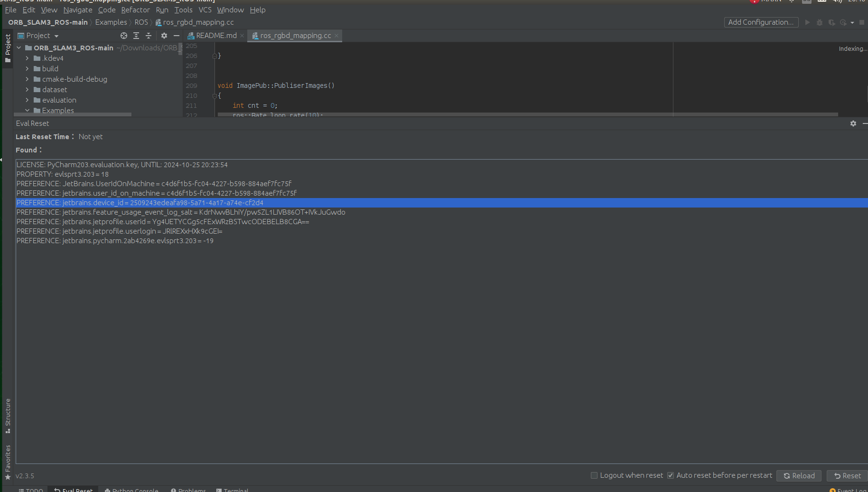Open the Eval Reset panel gear settings
Viewport: 868px width, 492px height.
[853, 123]
